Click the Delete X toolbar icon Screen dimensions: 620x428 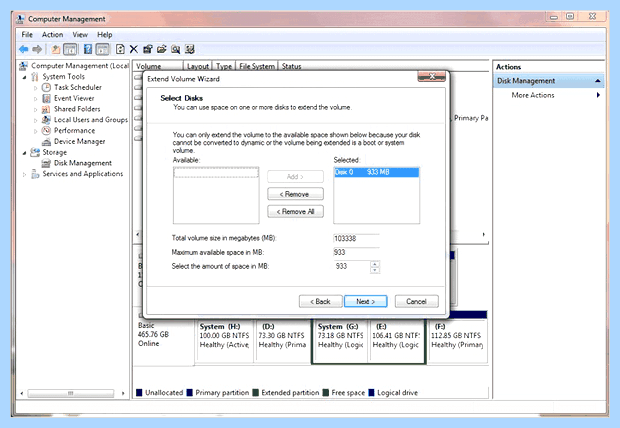click(x=134, y=49)
